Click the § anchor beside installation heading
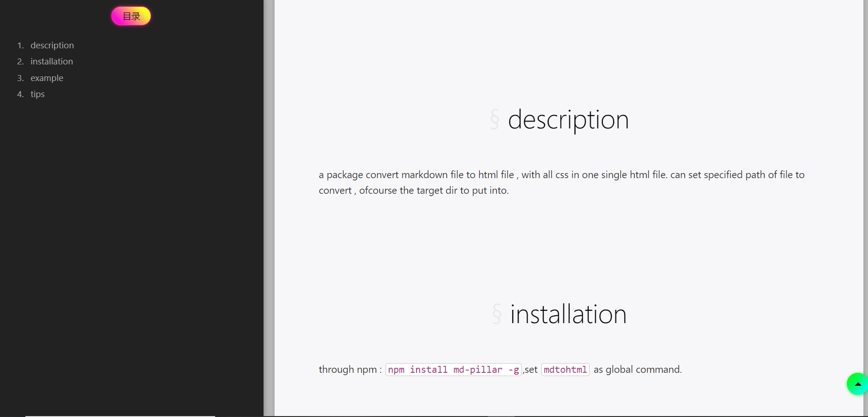868x417 pixels. [x=497, y=314]
